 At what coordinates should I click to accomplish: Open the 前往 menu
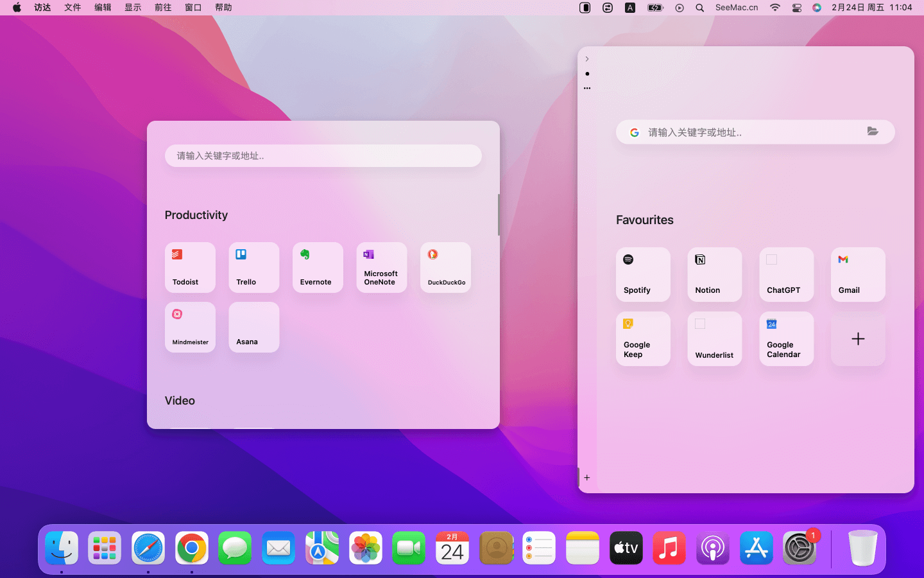(x=163, y=8)
